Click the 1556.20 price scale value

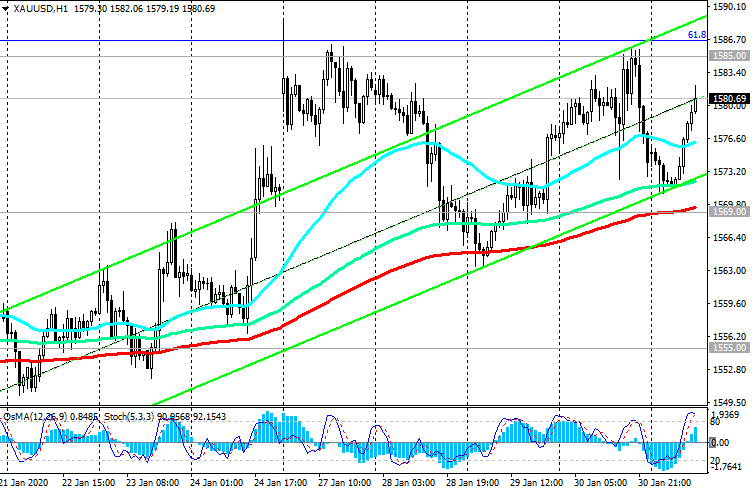pyautogui.click(x=729, y=337)
